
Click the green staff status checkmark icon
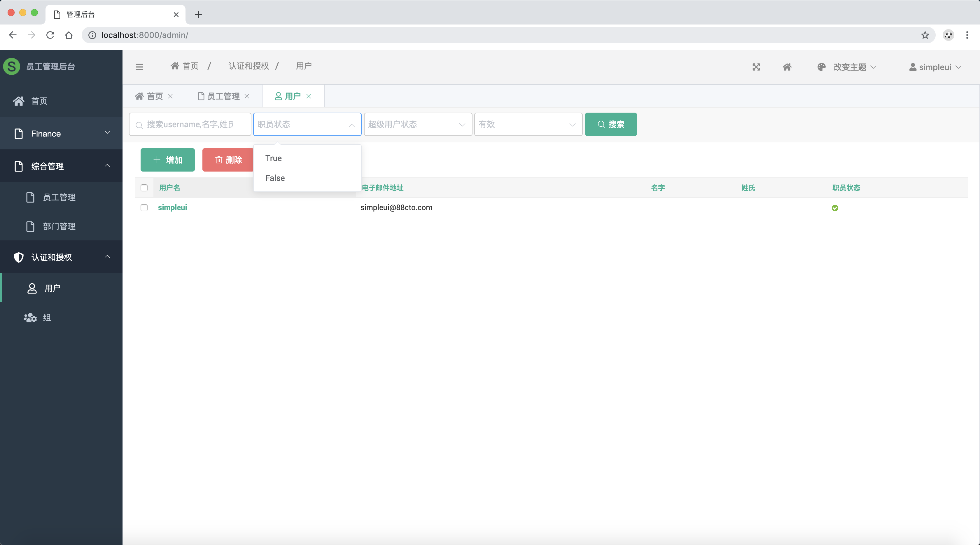pos(835,208)
